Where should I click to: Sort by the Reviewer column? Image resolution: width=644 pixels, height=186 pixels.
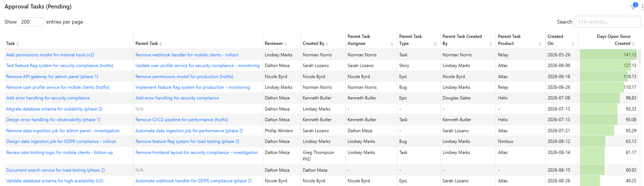click(286, 44)
